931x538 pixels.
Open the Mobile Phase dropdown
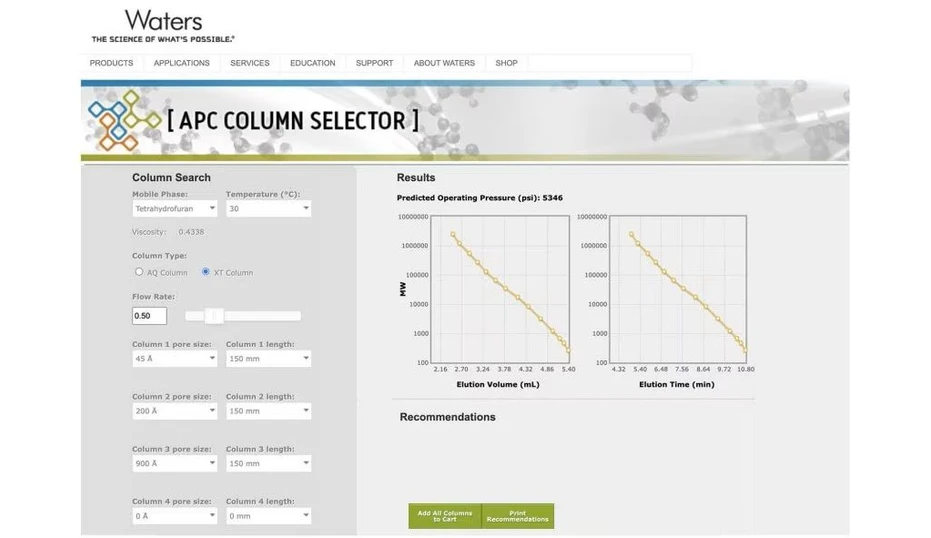pyautogui.click(x=175, y=208)
